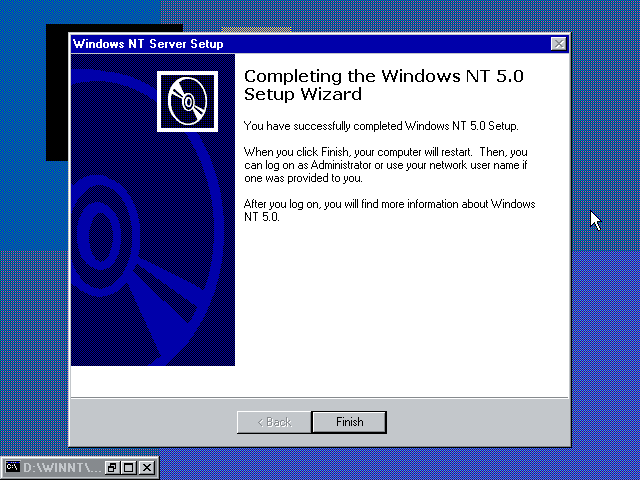The image size is (640, 480).
Task: Click the 'When you click Finish' paragraph
Action: click(386, 165)
